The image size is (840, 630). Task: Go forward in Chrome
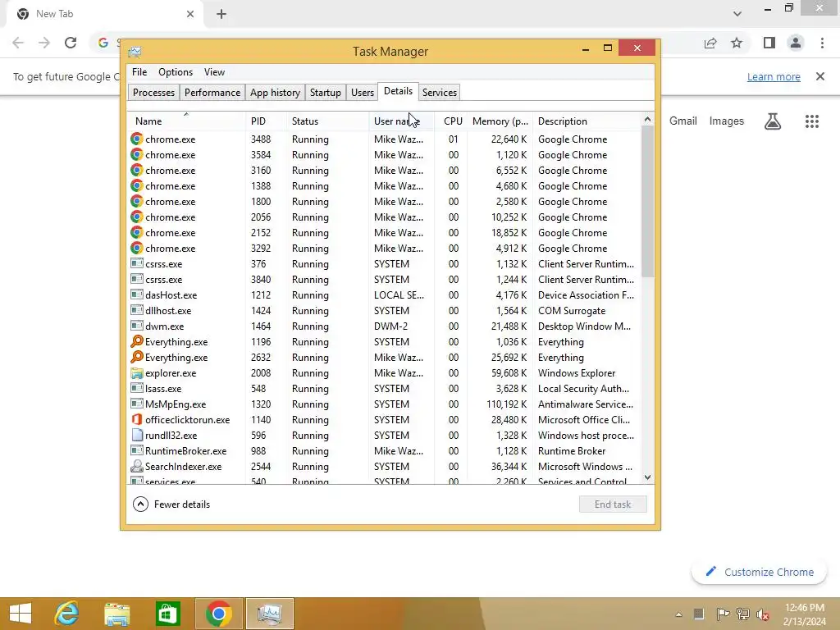44,43
